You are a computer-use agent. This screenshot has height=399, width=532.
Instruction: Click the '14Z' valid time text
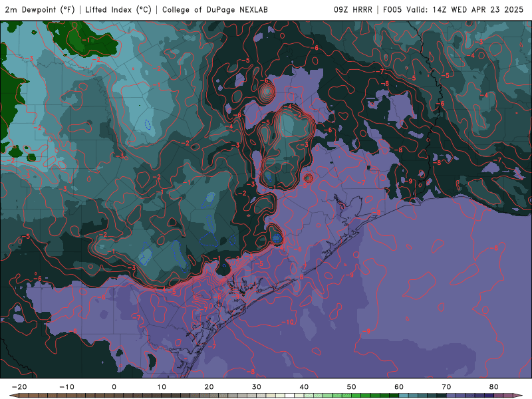coord(440,9)
